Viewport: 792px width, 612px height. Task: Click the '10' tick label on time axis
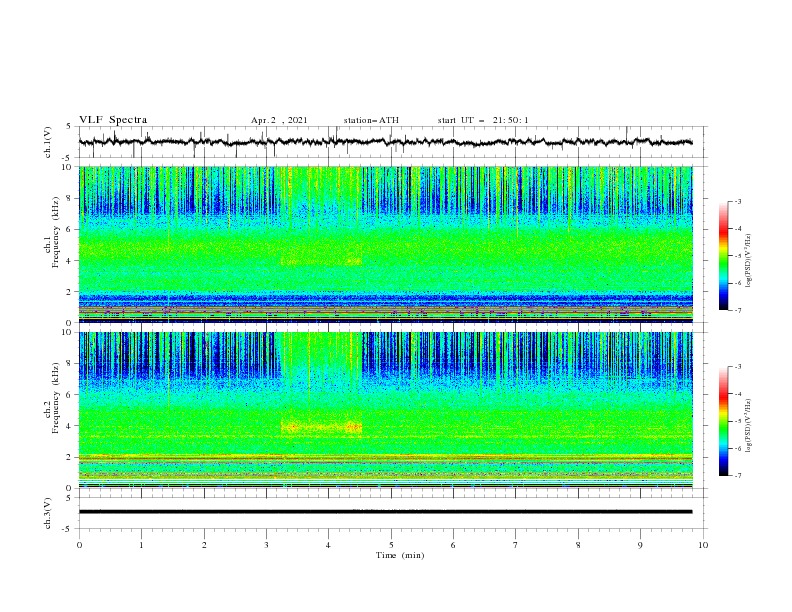pos(703,545)
